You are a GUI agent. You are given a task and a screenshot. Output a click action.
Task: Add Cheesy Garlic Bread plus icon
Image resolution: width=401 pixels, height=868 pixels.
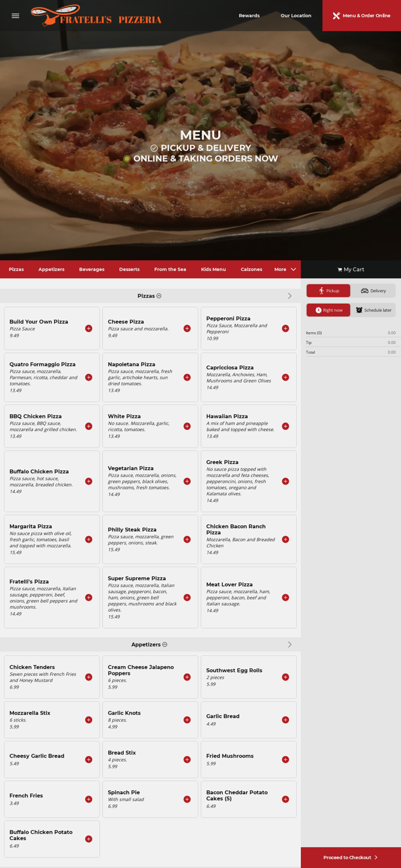coord(89,760)
